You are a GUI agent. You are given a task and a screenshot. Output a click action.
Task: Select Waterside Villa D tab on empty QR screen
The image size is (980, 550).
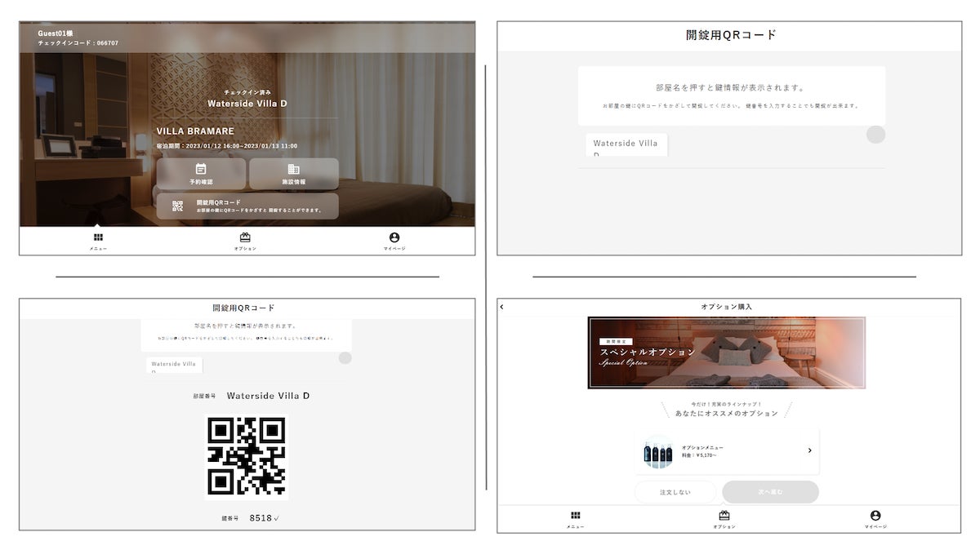click(x=626, y=145)
